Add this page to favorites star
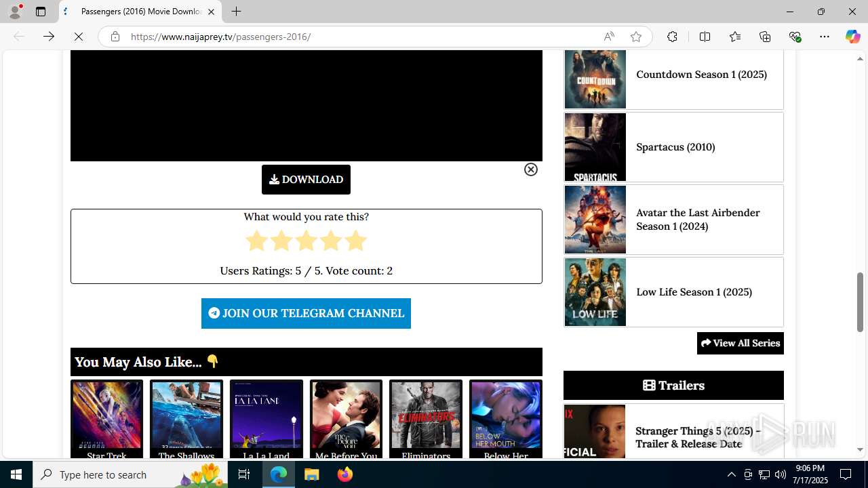The image size is (868, 488). click(636, 37)
